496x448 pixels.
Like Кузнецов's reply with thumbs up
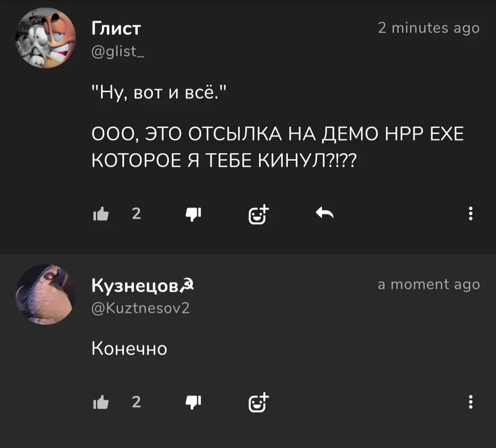pyautogui.click(x=101, y=402)
